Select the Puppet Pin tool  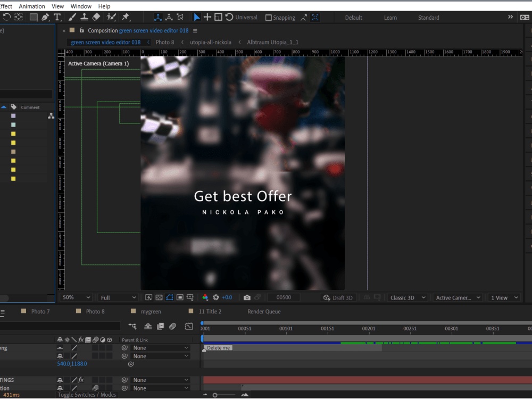[x=126, y=17]
